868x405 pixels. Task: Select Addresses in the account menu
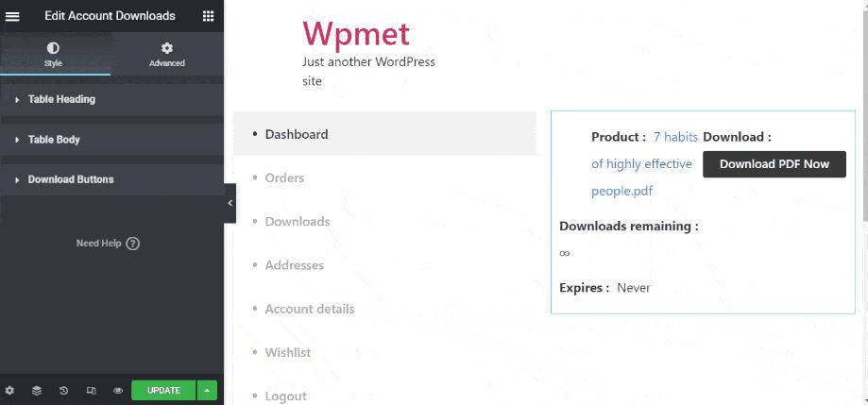[295, 265]
